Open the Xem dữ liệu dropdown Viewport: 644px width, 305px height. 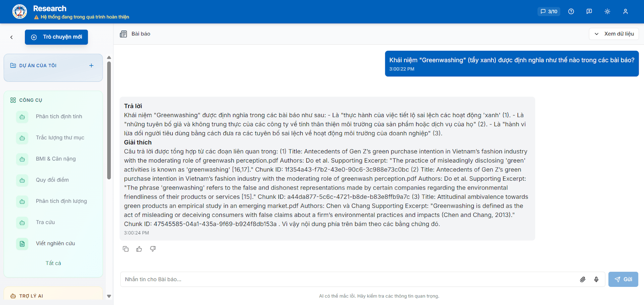point(614,34)
